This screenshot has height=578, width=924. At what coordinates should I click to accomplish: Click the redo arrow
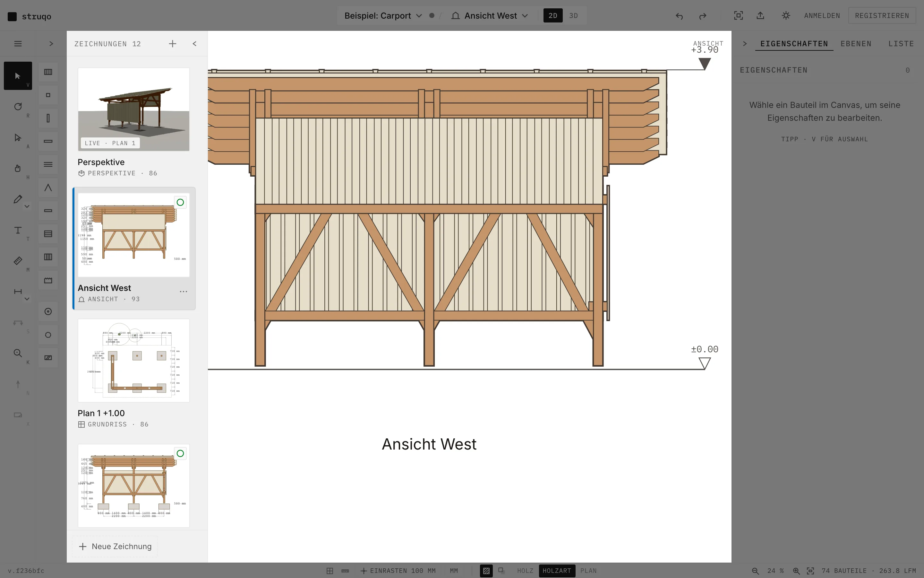click(703, 16)
